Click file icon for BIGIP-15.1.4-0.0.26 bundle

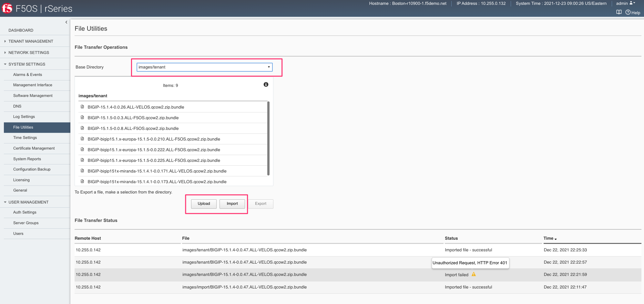click(x=82, y=107)
